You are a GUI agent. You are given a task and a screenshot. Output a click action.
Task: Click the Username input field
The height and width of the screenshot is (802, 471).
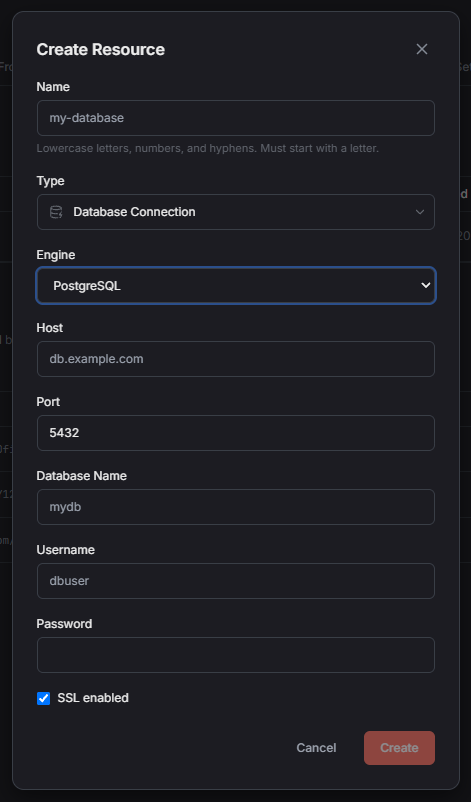click(236, 581)
